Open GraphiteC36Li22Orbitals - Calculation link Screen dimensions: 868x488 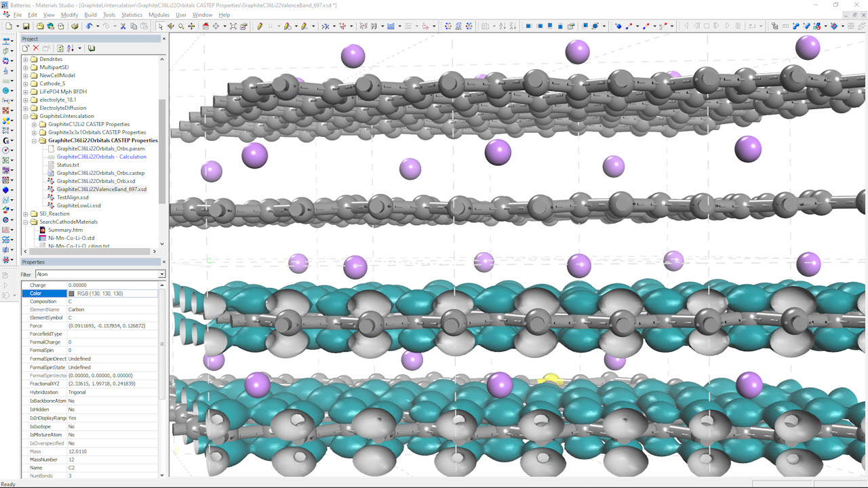[101, 157]
